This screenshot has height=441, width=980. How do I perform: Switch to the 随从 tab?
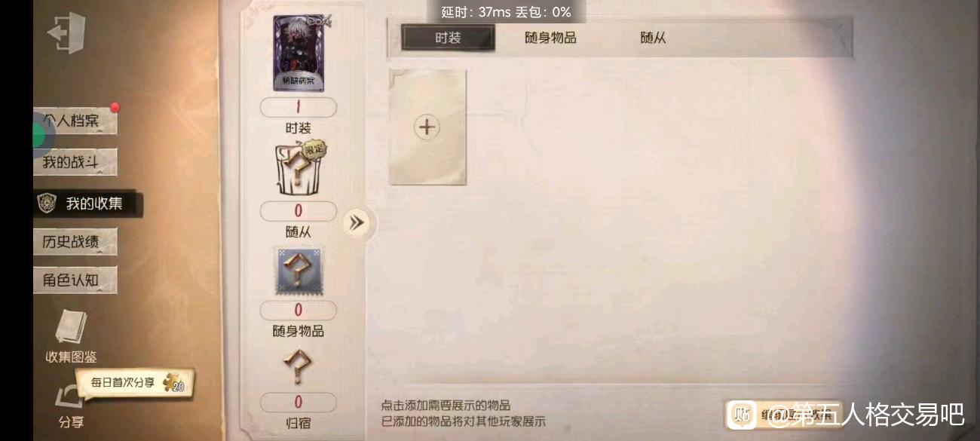pyautogui.click(x=653, y=38)
